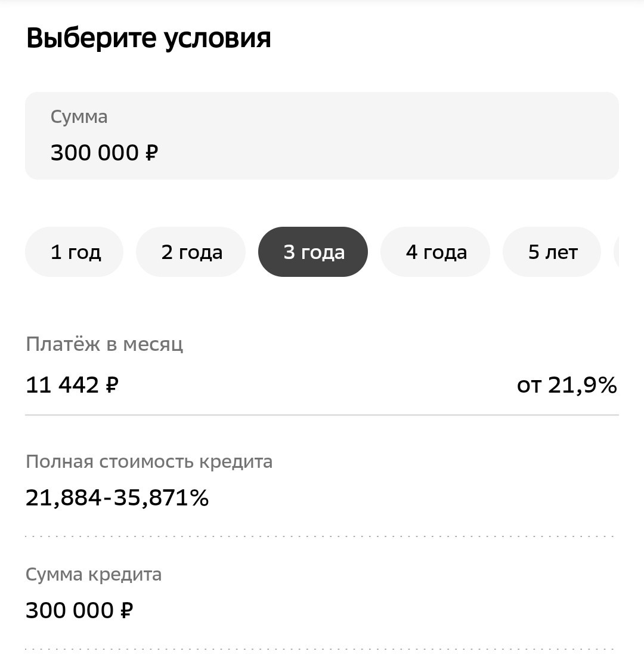Image resolution: width=644 pixels, height=654 pixels.
Task: Choose the 2 года loan term
Action: tap(191, 252)
